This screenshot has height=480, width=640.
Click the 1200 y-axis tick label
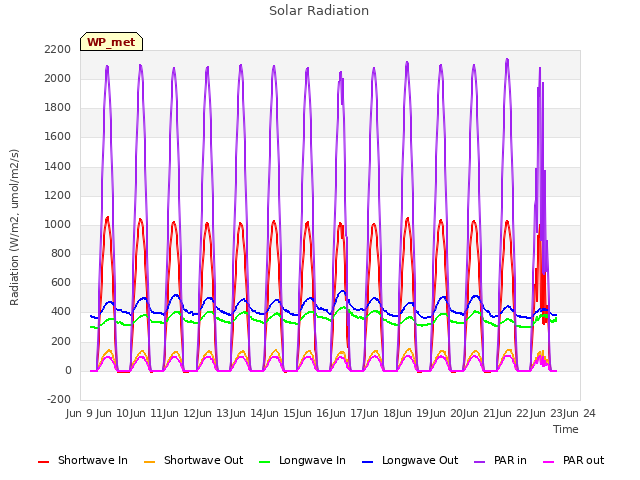58,196
